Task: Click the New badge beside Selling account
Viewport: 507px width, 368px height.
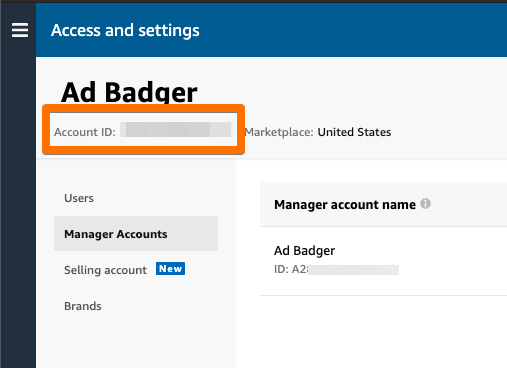Action: point(170,269)
